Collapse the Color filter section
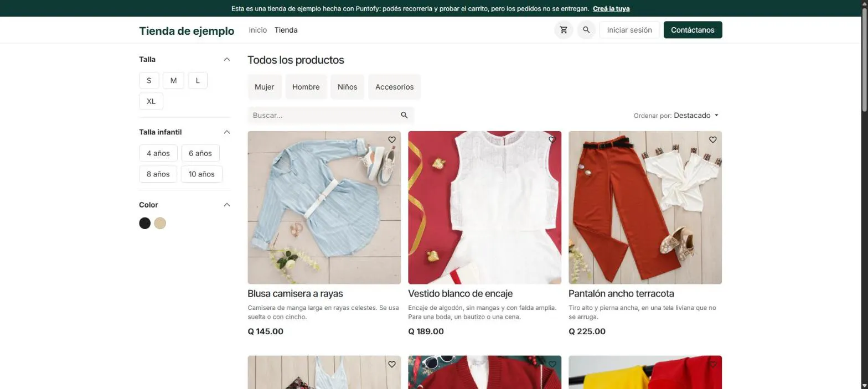 226,205
